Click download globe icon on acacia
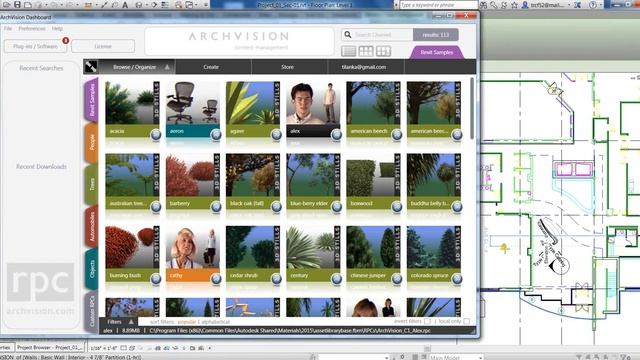640x360 pixels. tap(156, 134)
